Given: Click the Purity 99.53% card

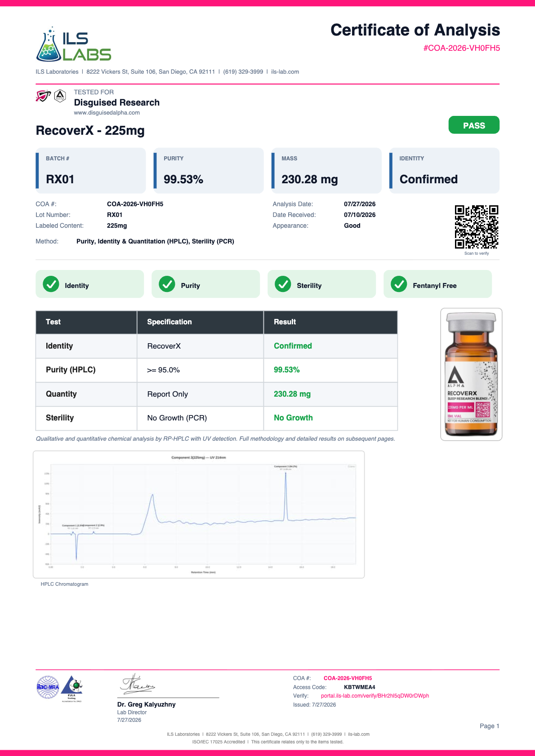Looking at the screenshot, I should click(209, 171).
